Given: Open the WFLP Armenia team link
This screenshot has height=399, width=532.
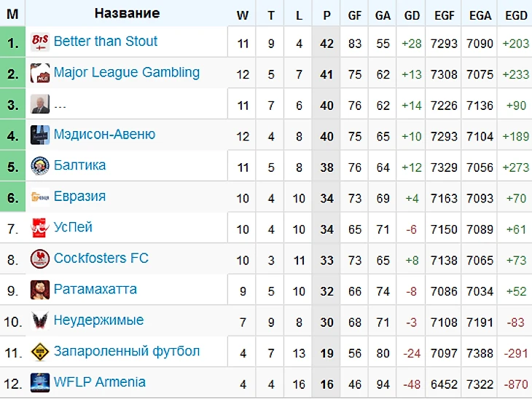Looking at the screenshot, I should (99, 382).
